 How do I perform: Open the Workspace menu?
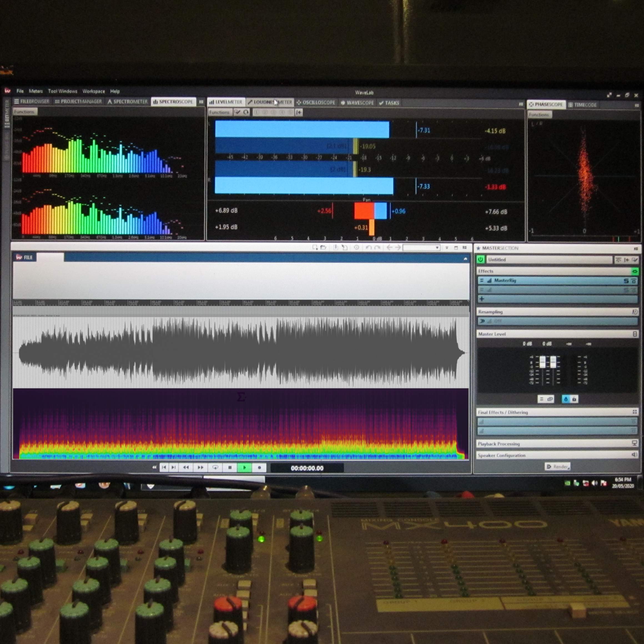coord(93,91)
